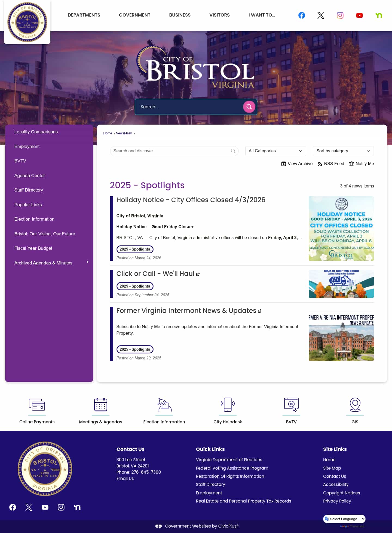Click the footer Facebook icon
Image resolution: width=392 pixels, height=533 pixels.
(13, 507)
